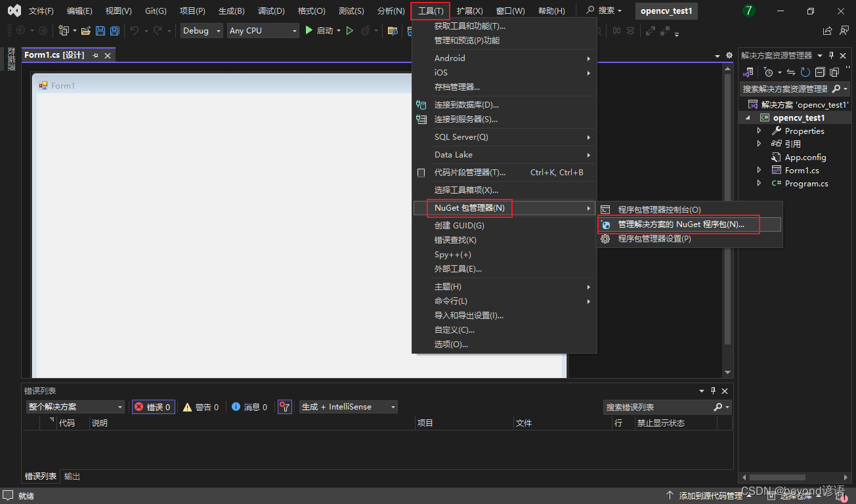856x504 pixels.
Task: Open the Extensions menu
Action: [469, 11]
